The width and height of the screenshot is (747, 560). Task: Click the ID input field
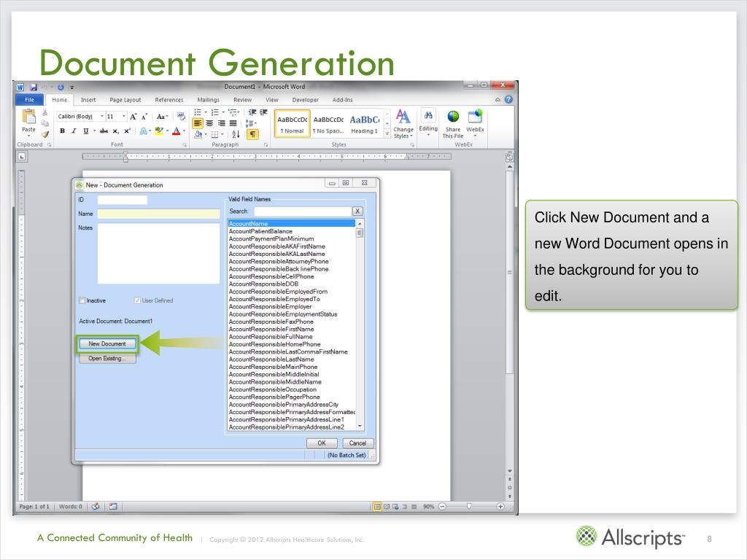[x=123, y=200]
